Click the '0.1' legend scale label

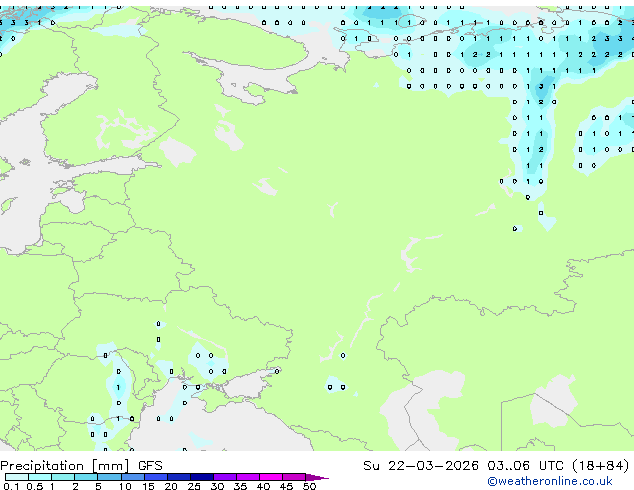pyautogui.click(x=11, y=486)
